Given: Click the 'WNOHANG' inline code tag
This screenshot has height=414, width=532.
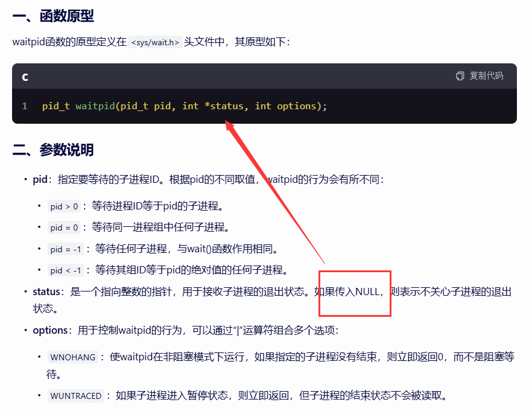Looking at the screenshot, I should click(x=72, y=357).
